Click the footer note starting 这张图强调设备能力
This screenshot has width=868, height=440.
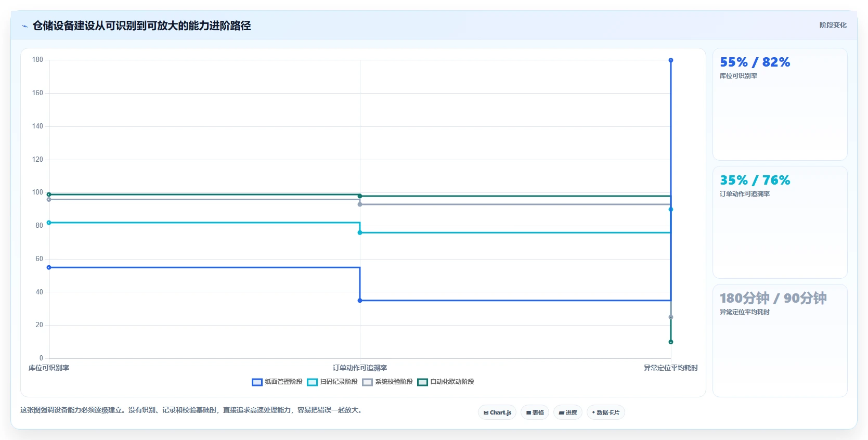(192, 410)
